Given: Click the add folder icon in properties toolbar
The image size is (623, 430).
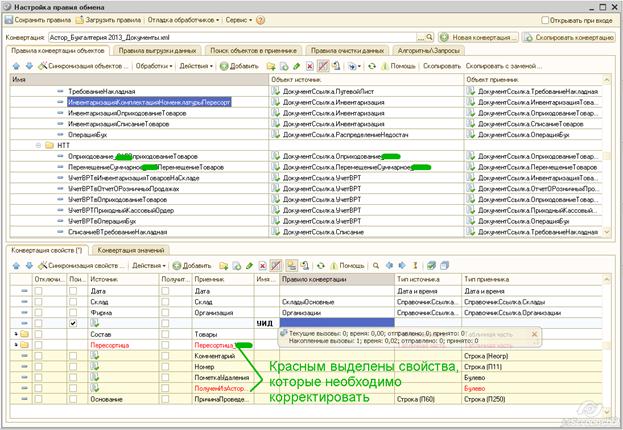Looking at the screenshot, I should 224,265.
